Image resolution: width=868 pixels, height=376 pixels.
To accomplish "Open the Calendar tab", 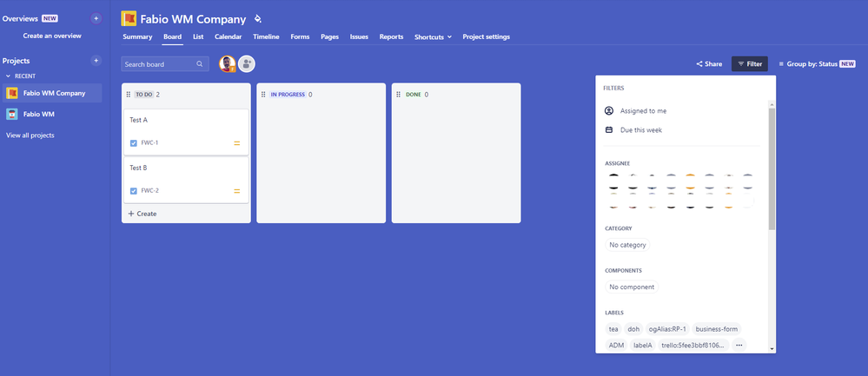I will (x=228, y=37).
